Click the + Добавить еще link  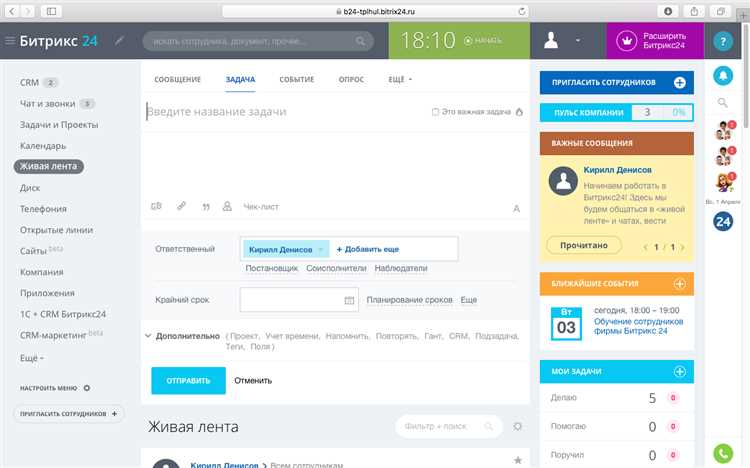coord(368,249)
